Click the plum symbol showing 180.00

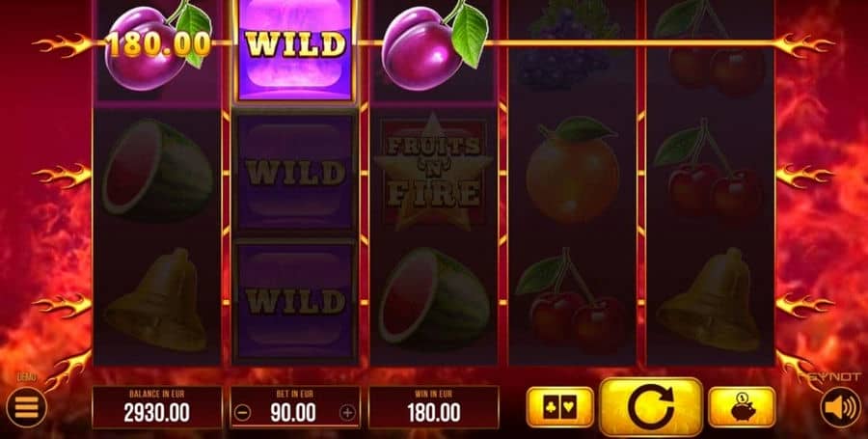tap(157, 45)
